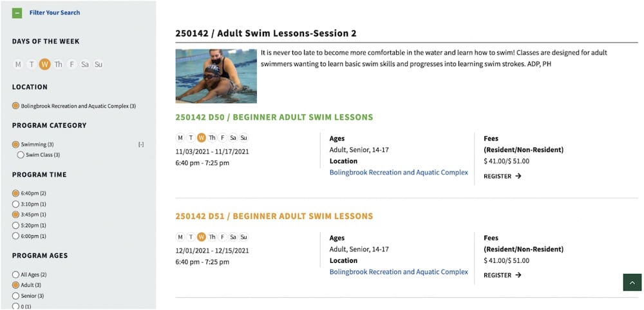
Task: Toggle the Swimming program category
Action: 15,145
